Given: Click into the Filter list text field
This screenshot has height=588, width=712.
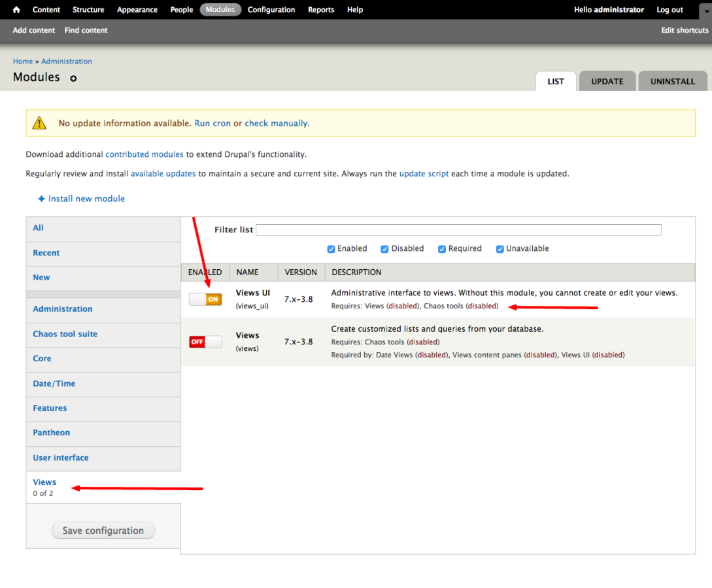Looking at the screenshot, I should click(458, 229).
